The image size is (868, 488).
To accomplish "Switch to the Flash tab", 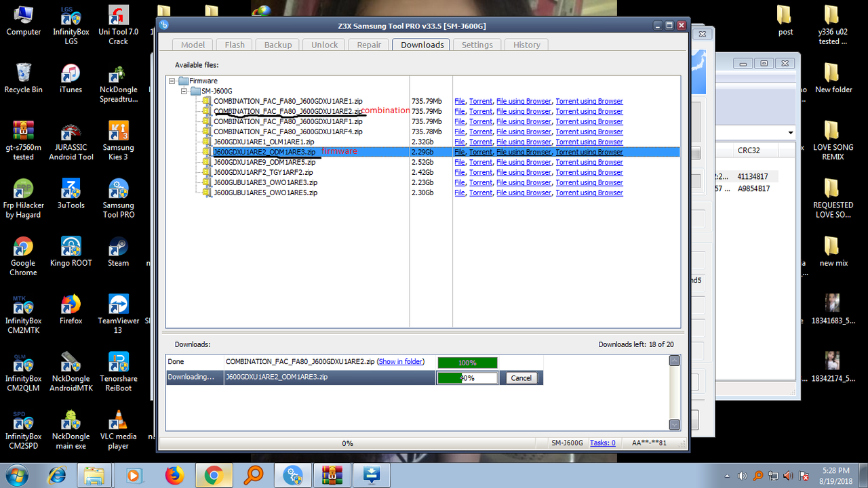I will (235, 45).
